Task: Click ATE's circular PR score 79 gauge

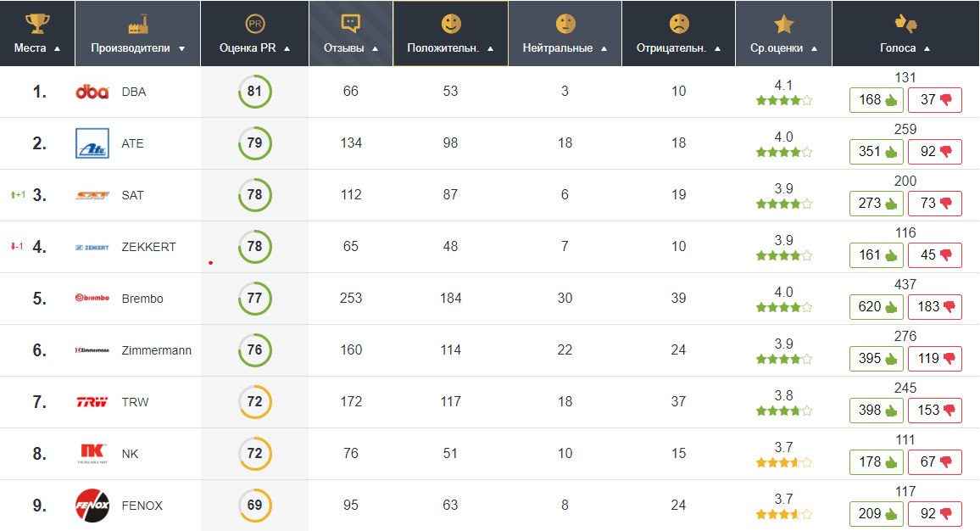Action: tap(254, 143)
